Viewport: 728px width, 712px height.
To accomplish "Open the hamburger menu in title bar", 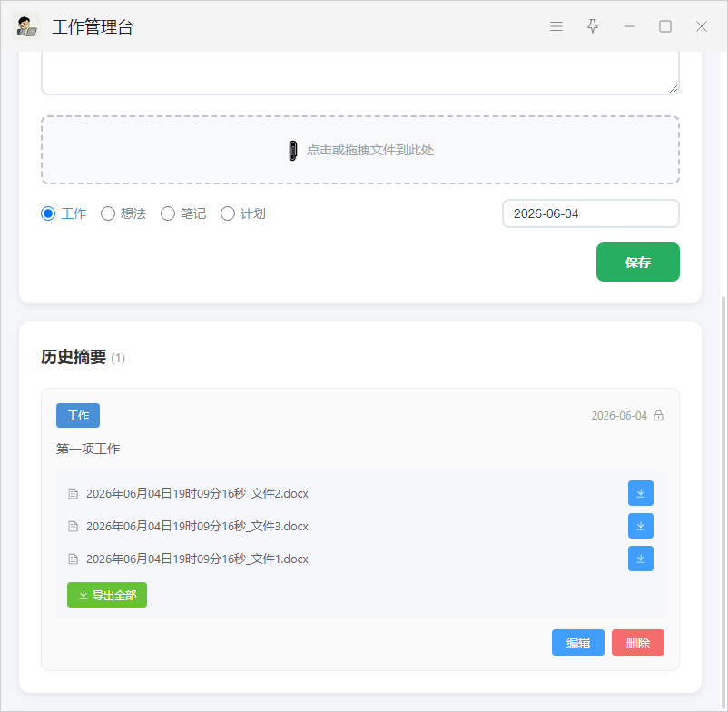I will pyautogui.click(x=556, y=26).
